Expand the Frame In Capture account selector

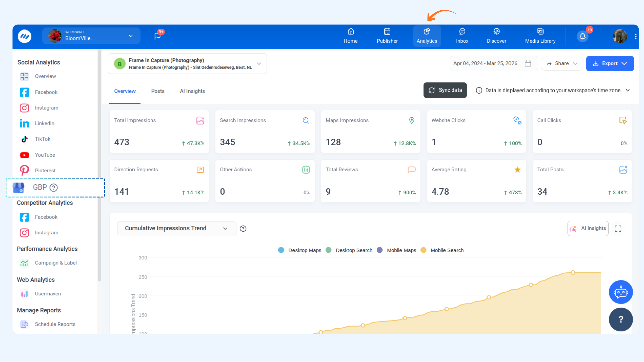pos(259,63)
